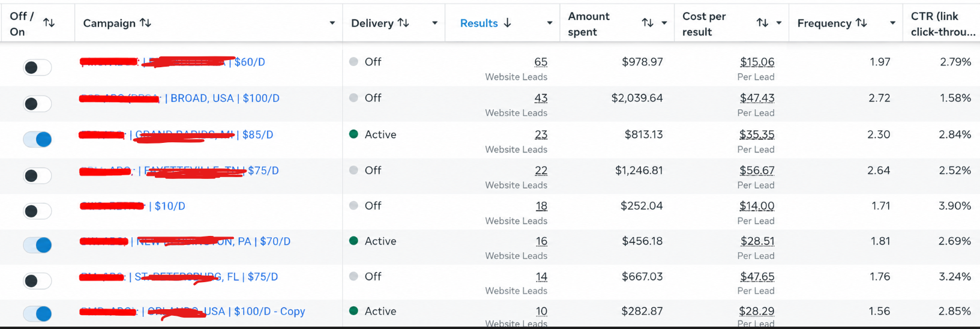Sort by Off/On column arrows
The height and width of the screenshot is (329, 980).
[49, 23]
